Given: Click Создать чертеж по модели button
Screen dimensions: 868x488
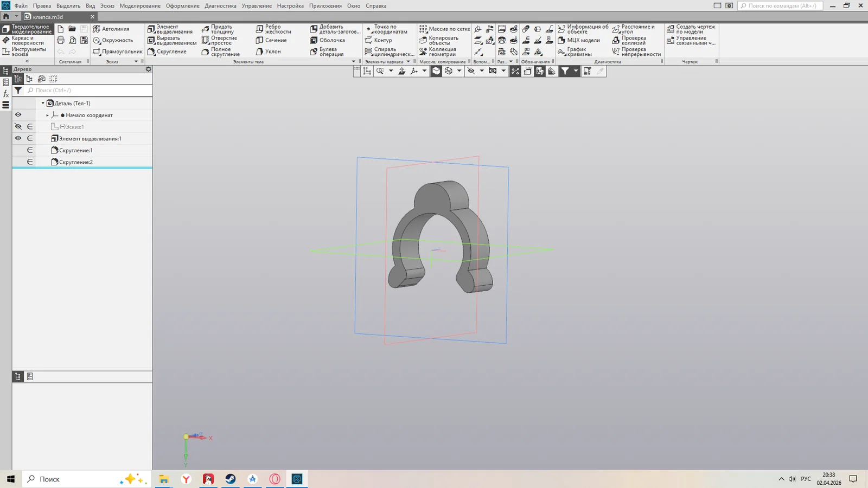Looking at the screenshot, I should (x=691, y=29).
